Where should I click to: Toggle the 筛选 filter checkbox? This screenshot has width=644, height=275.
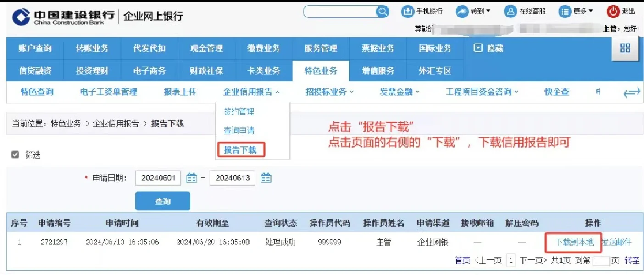tap(16, 154)
